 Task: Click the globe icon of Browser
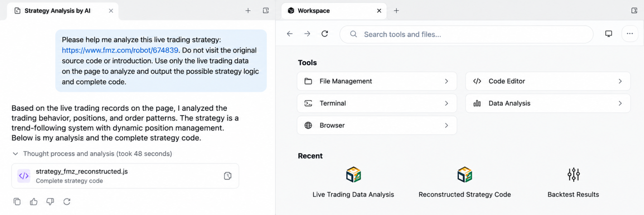click(308, 126)
